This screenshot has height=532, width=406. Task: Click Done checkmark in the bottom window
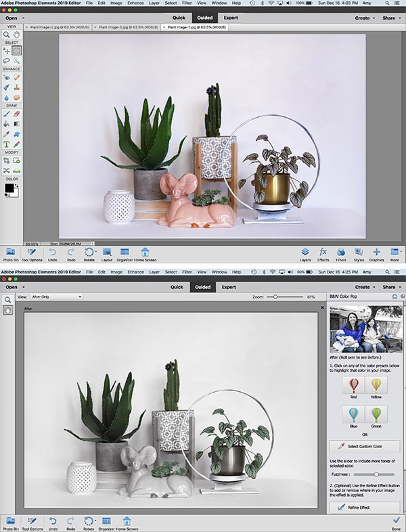pyautogui.click(x=396, y=522)
